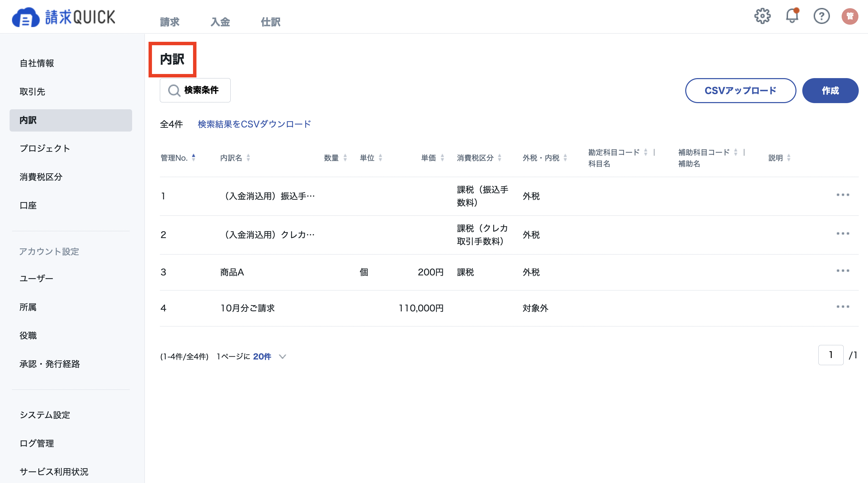868x483 pixels.
Task: Sort by 数量 column arrows
Action: pos(345,158)
